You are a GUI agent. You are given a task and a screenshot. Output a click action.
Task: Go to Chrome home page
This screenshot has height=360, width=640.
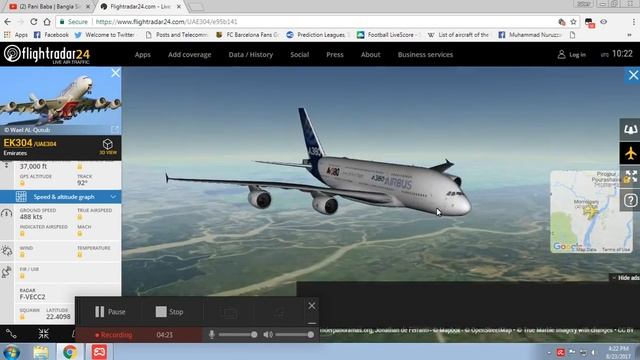pos(47,22)
